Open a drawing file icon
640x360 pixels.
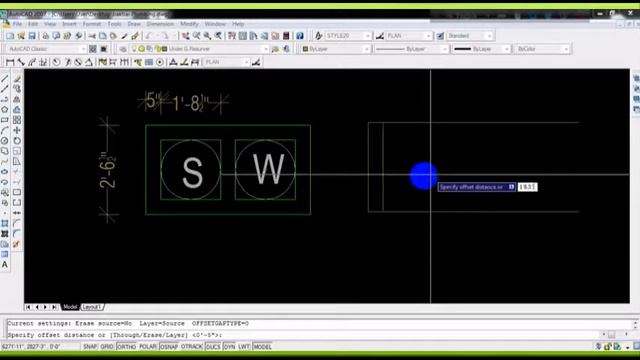(21, 36)
